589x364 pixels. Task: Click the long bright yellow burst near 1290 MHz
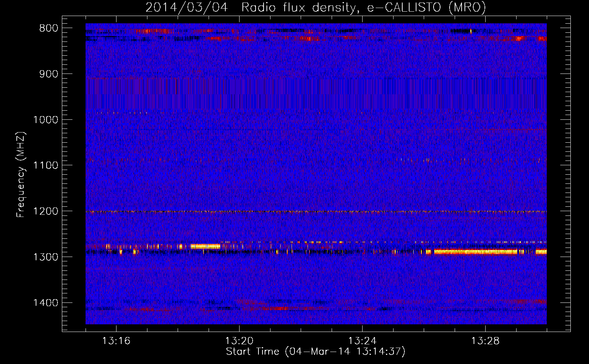(475, 252)
